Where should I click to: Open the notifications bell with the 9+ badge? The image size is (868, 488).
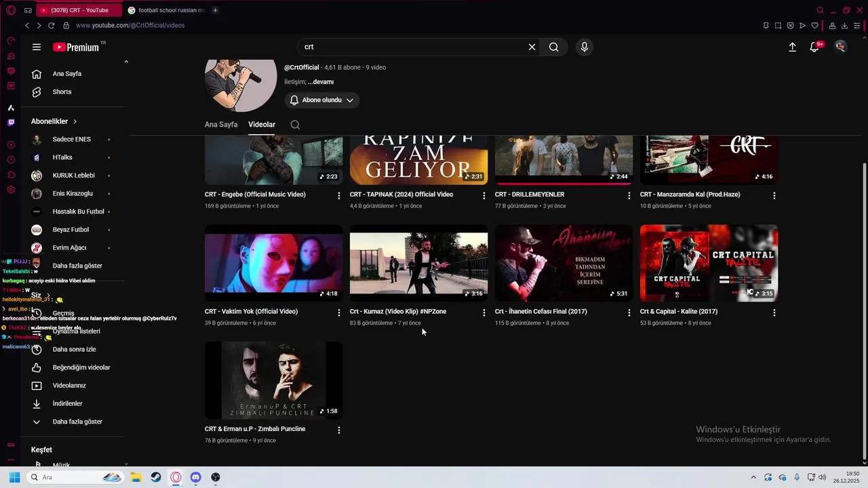pos(816,47)
